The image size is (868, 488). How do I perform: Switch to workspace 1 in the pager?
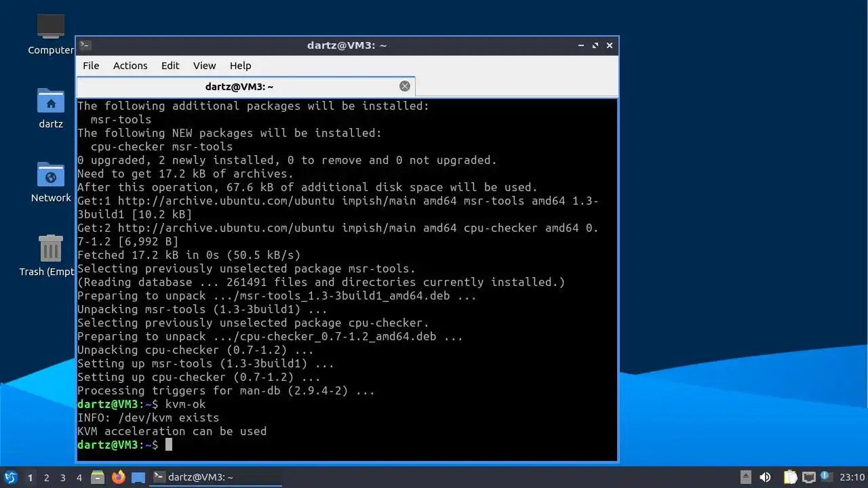(30, 477)
